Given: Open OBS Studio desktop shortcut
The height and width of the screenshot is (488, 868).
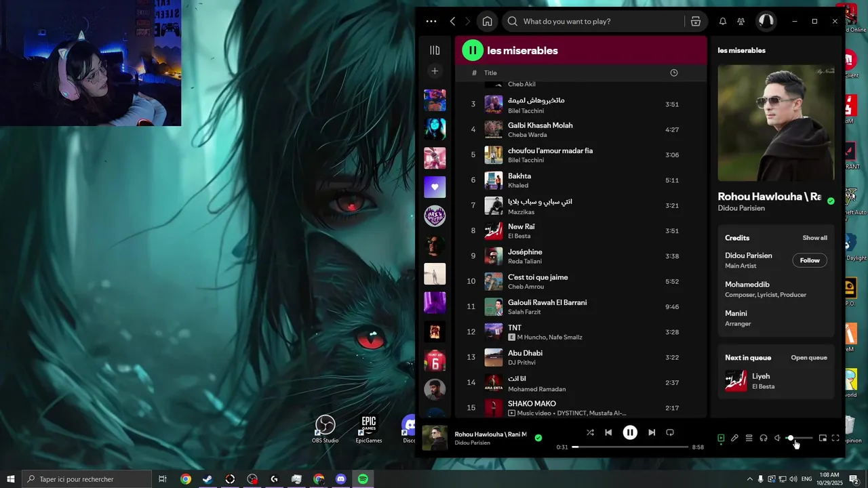Looking at the screenshot, I should click(325, 429).
